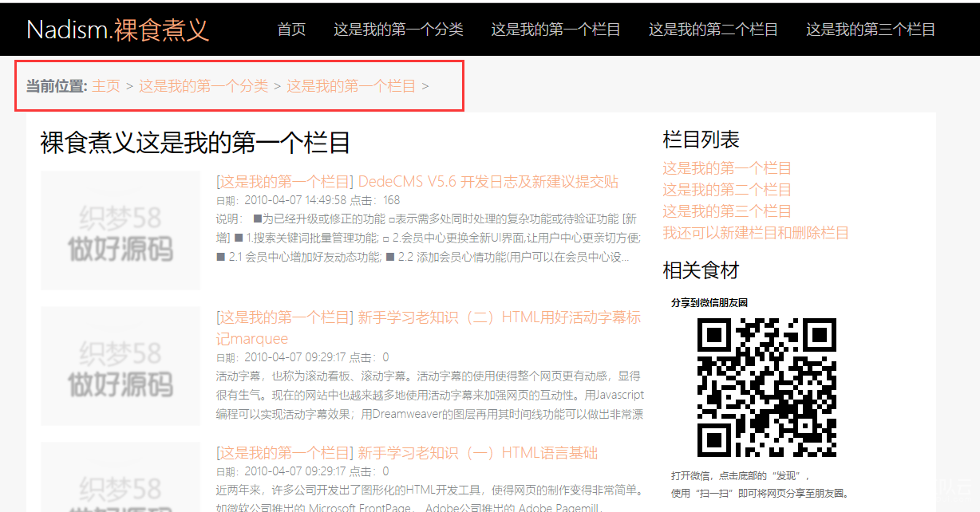Viewport: 980px width, 512px height.
Task: Click summary text starting 说明： ■为已经升级或修正的功能
Action: pos(429,238)
